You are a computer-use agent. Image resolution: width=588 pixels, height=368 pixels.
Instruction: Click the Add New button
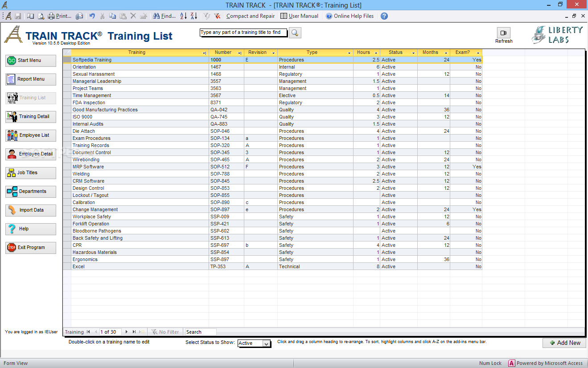point(564,343)
